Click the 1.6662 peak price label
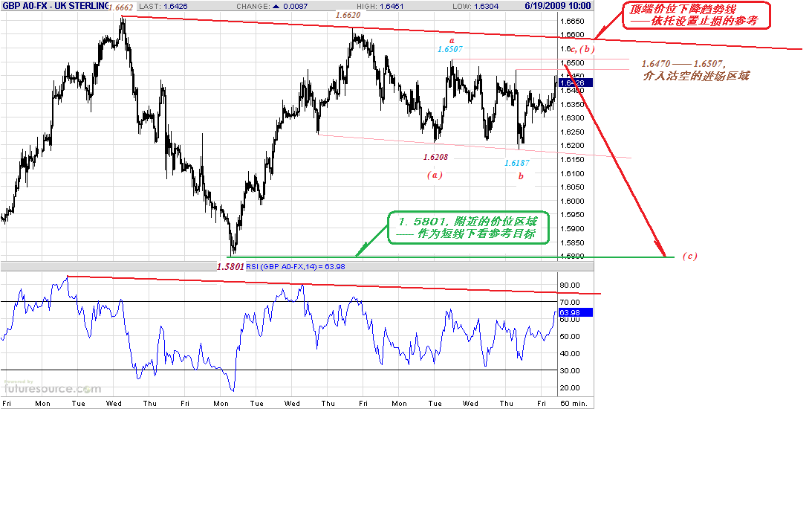The height and width of the screenshot is (519, 812). pyautogui.click(x=120, y=7)
